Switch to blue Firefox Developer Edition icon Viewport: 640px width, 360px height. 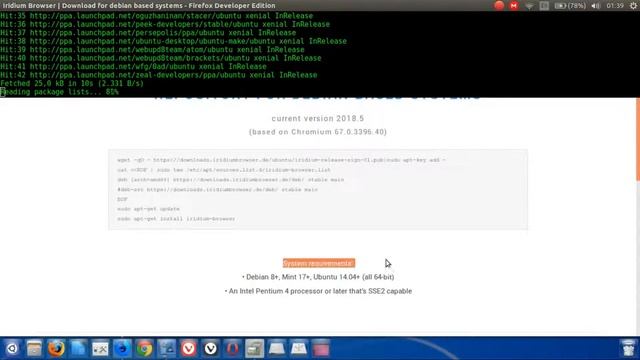[122, 349]
